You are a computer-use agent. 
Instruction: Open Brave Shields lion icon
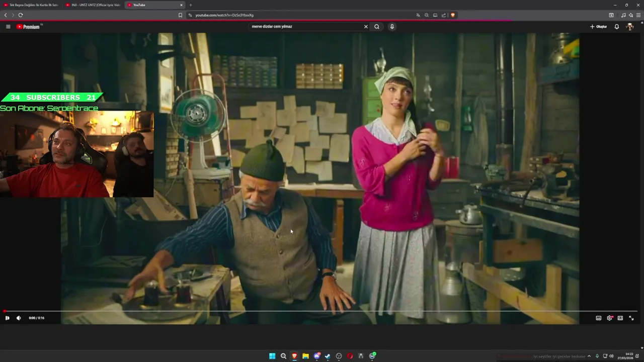(x=452, y=15)
